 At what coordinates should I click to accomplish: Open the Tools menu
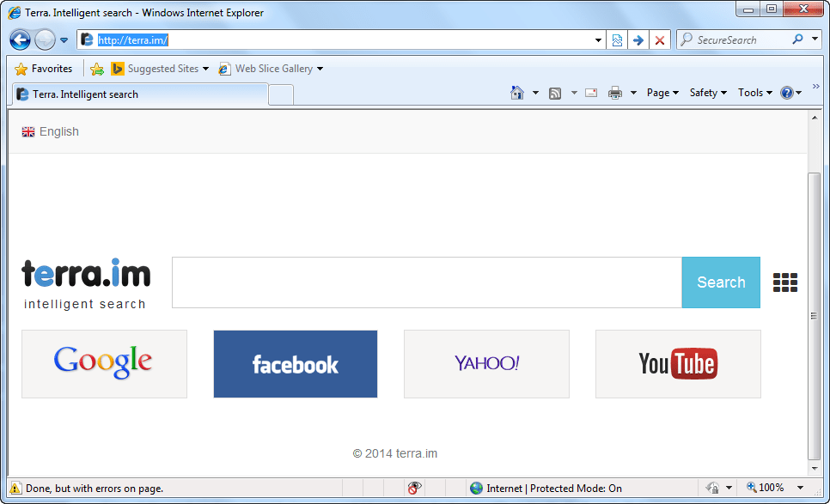755,93
